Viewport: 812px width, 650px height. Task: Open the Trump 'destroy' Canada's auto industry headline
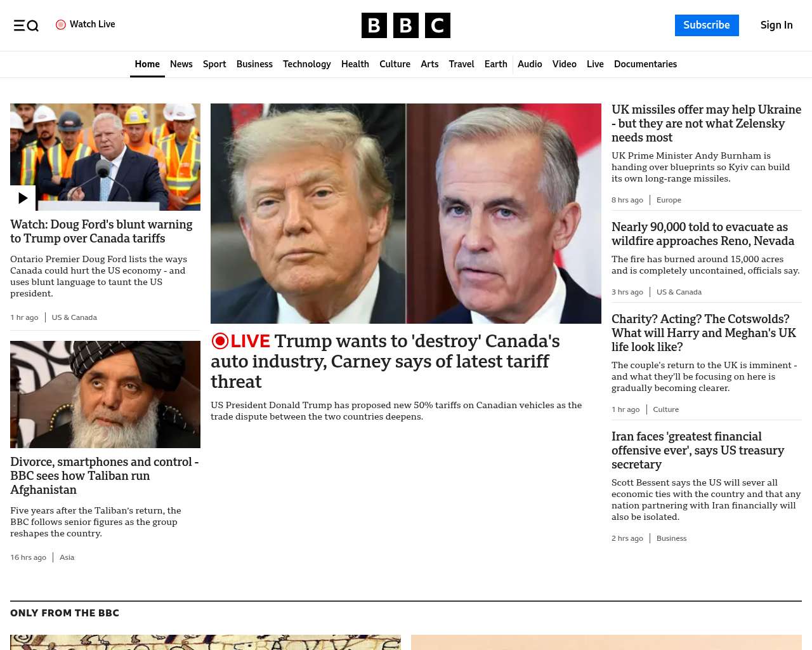(385, 361)
